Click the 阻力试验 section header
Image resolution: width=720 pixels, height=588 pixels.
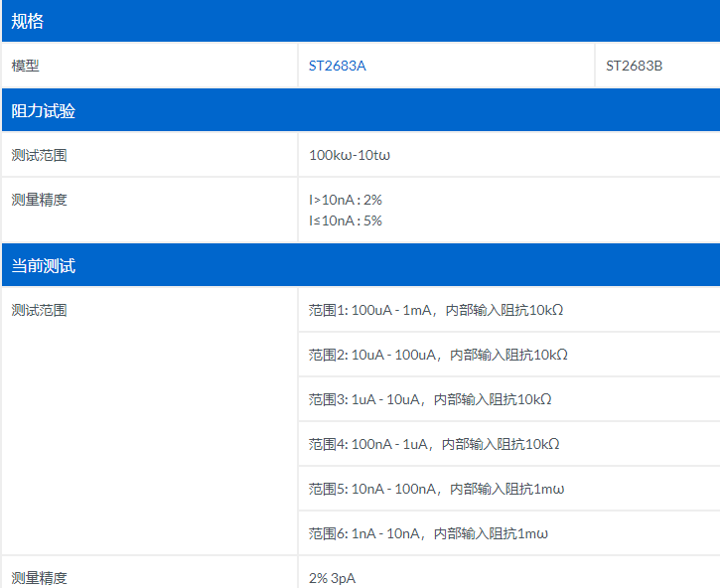[x=360, y=110]
